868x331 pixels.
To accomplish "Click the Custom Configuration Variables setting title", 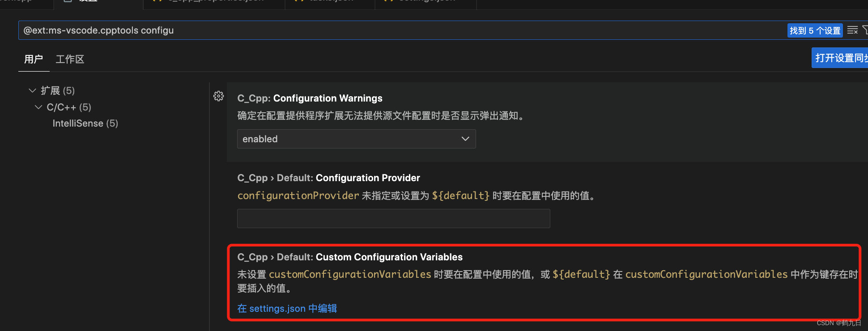I will click(350, 257).
